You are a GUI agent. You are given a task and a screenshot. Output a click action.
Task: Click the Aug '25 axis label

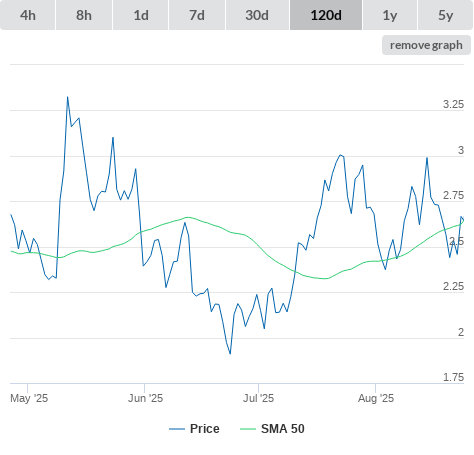click(x=376, y=398)
